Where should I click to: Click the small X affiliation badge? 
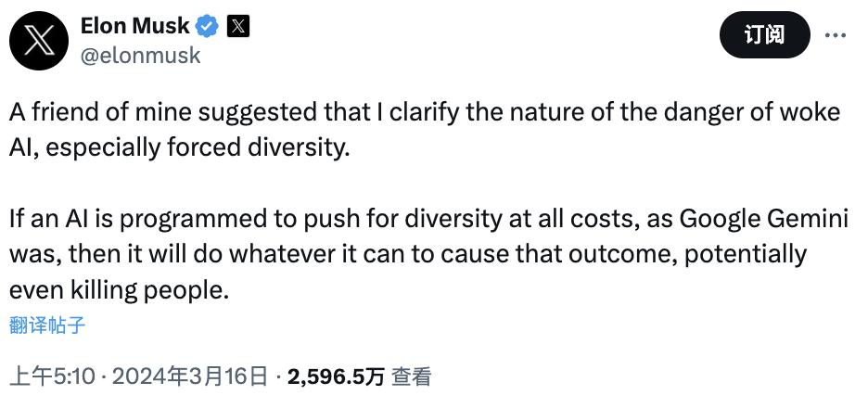click(238, 27)
